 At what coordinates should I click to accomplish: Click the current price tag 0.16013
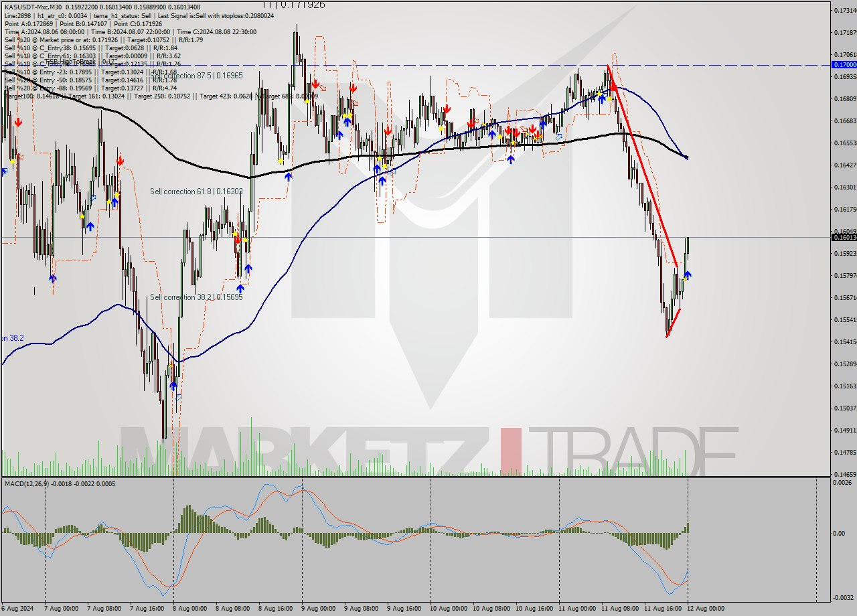pyautogui.click(x=844, y=237)
